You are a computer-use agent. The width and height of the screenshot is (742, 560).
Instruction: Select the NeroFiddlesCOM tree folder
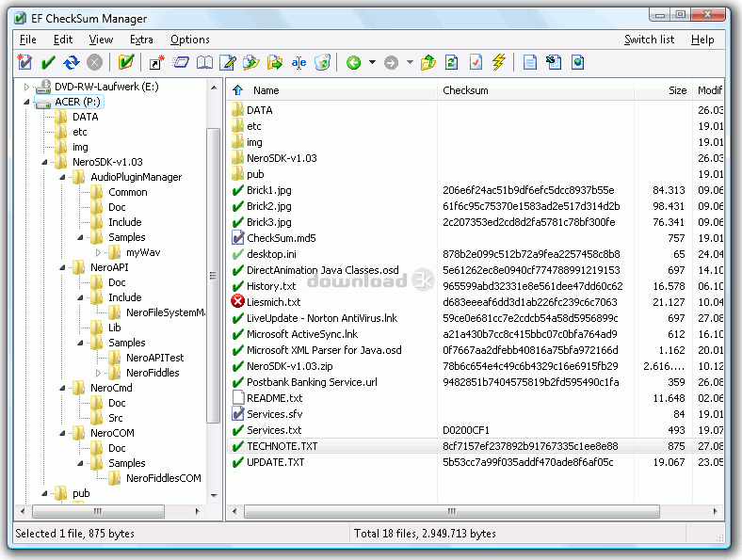[163, 478]
